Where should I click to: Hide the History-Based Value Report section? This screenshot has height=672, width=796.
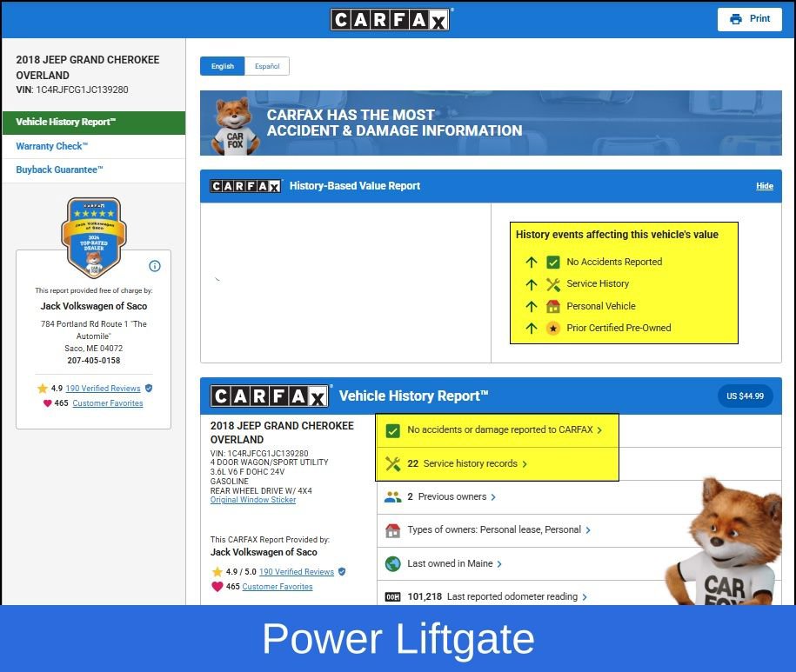coord(764,186)
